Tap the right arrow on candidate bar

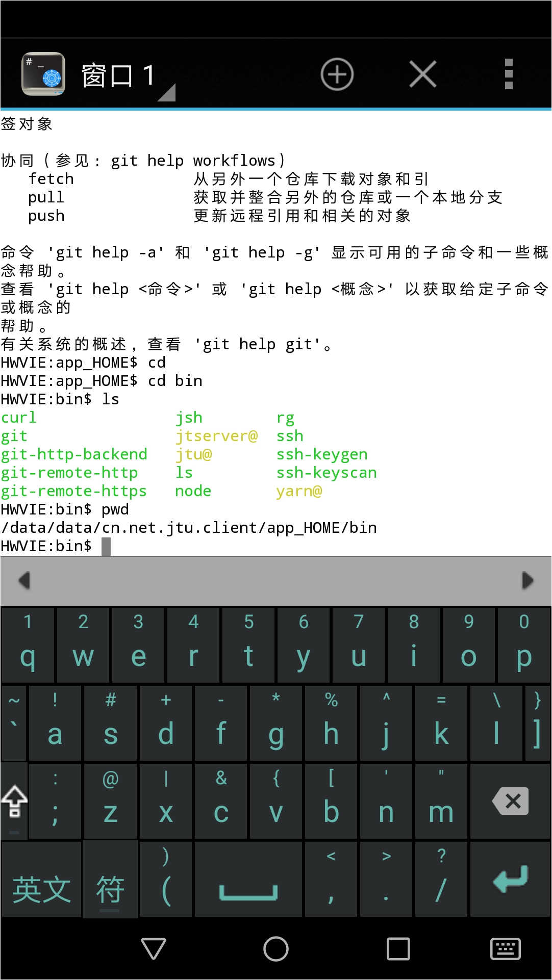[528, 580]
